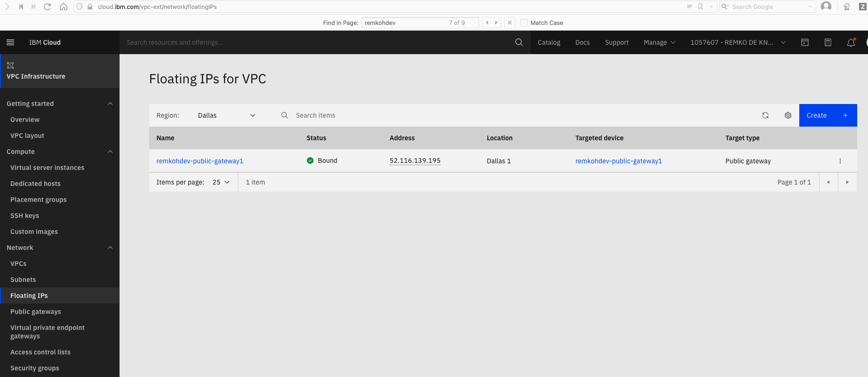Open the account switcher 1057607 - REMKO DE KN...
868x377 pixels.
(738, 42)
